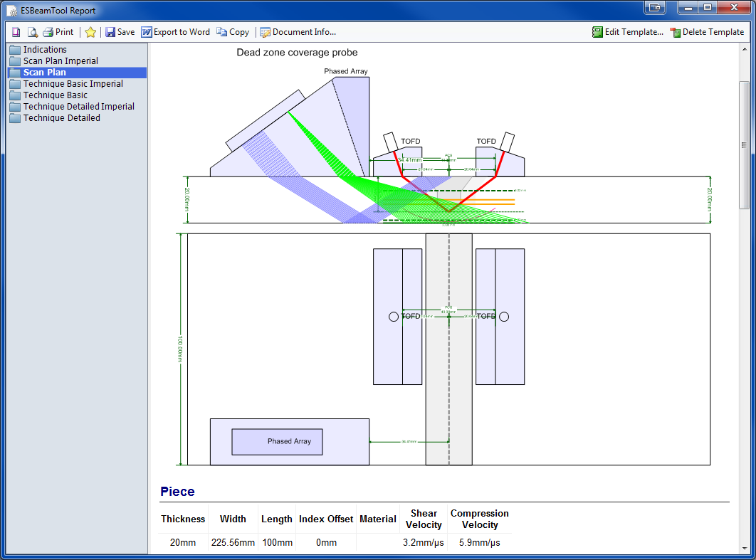This screenshot has height=560, width=756.
Task: Print the report
Action: pyautogui.click(x=58, y=32)
